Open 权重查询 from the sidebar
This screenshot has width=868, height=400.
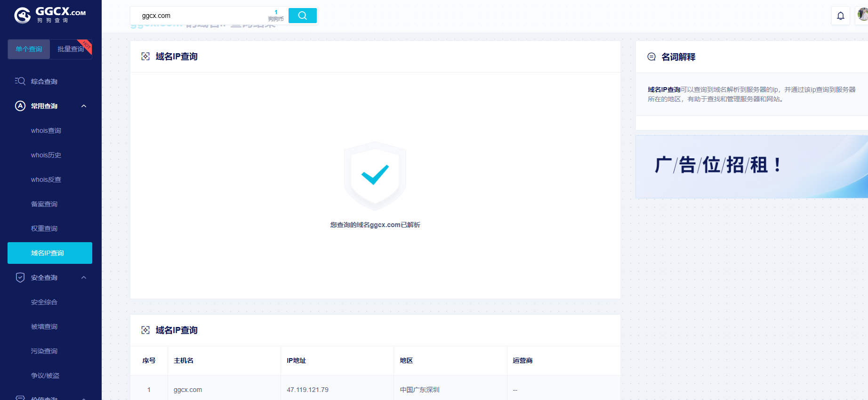(x=44, y=229)
